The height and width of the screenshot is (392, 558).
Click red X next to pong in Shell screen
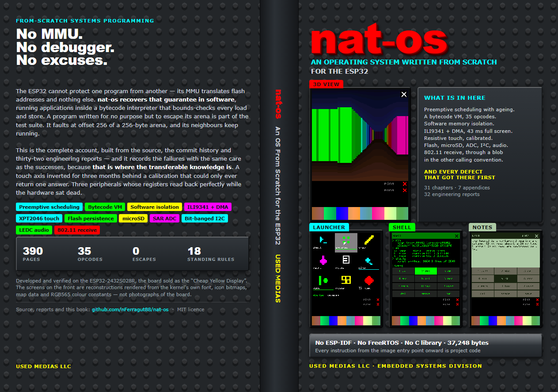coord(457,304)
